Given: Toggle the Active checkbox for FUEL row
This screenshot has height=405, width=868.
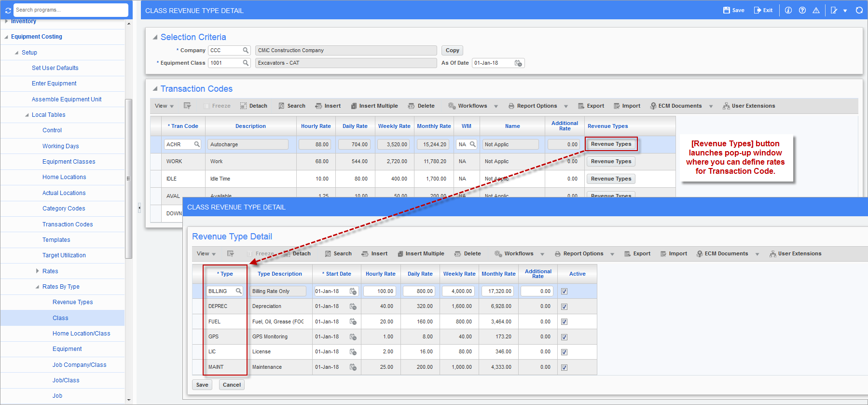Looking at the screenshot, I should click(x=564, y=322).
